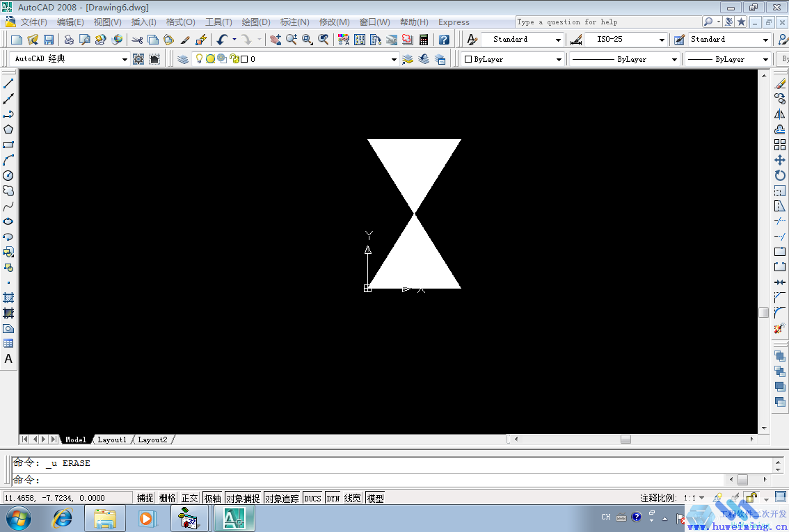Viewport: 789px width, 532px height.
Task: Undo the last action
Action: pyautogui.click(x=222, y=40)
